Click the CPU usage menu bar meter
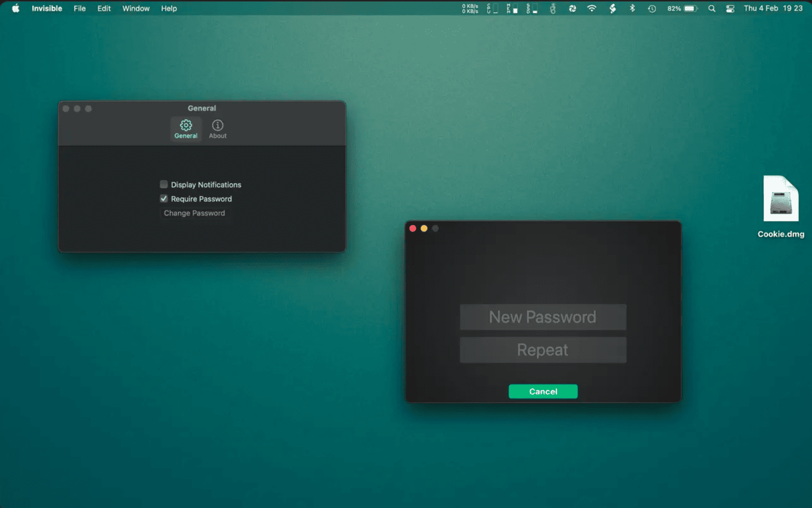The width and height of the screenshot is (812, 508). 492,8
